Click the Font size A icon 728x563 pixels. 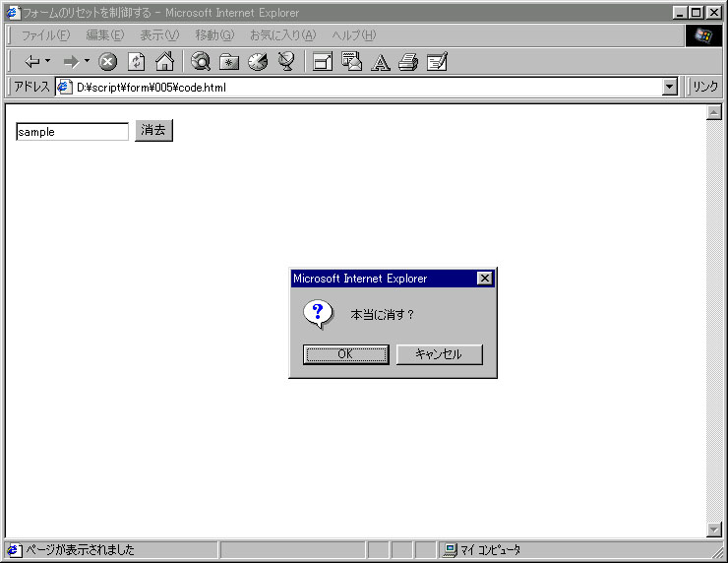pos(381,62)
